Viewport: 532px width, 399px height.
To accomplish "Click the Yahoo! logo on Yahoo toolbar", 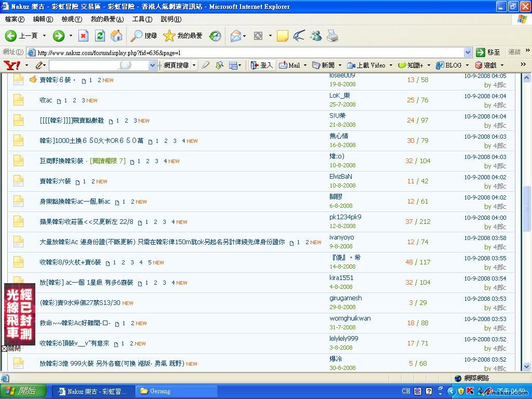I will 11,65.
